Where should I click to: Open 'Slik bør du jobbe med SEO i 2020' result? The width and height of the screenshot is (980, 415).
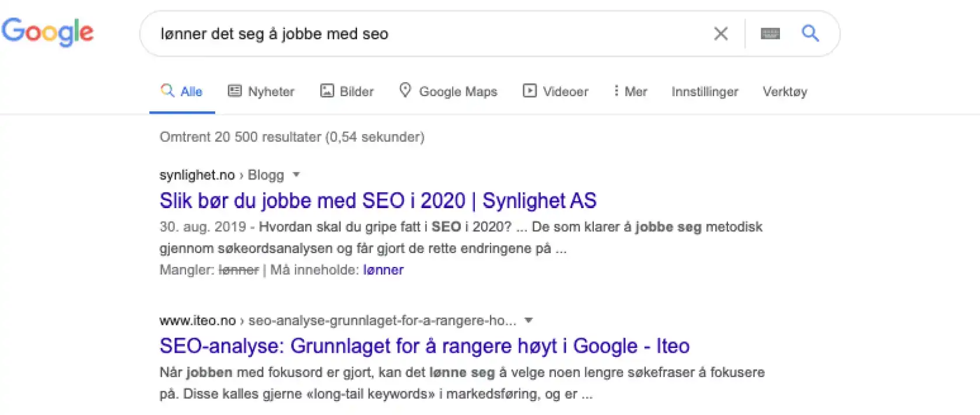coord(378,201)
